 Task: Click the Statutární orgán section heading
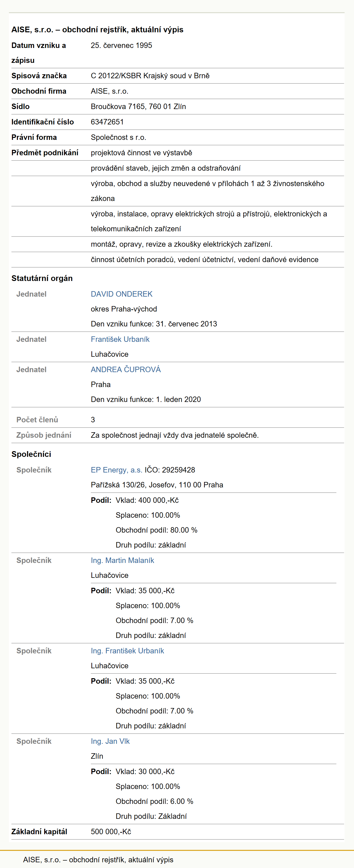pos(42,278)
